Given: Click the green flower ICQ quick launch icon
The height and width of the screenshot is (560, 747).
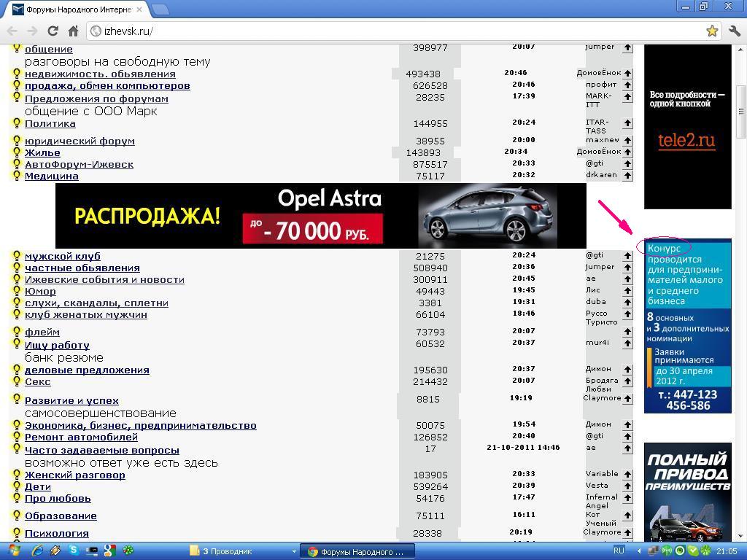Looking at the screenshot, I should coord(128,551).
